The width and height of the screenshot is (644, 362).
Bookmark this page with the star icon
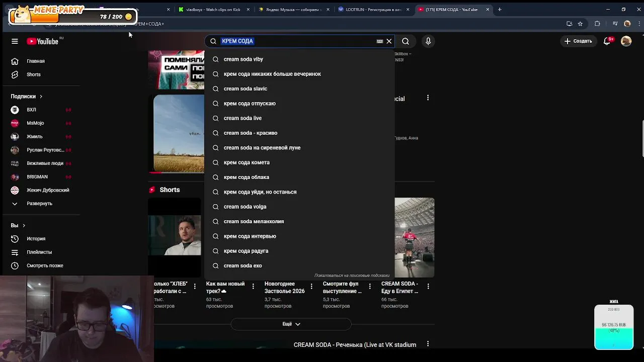580,24
